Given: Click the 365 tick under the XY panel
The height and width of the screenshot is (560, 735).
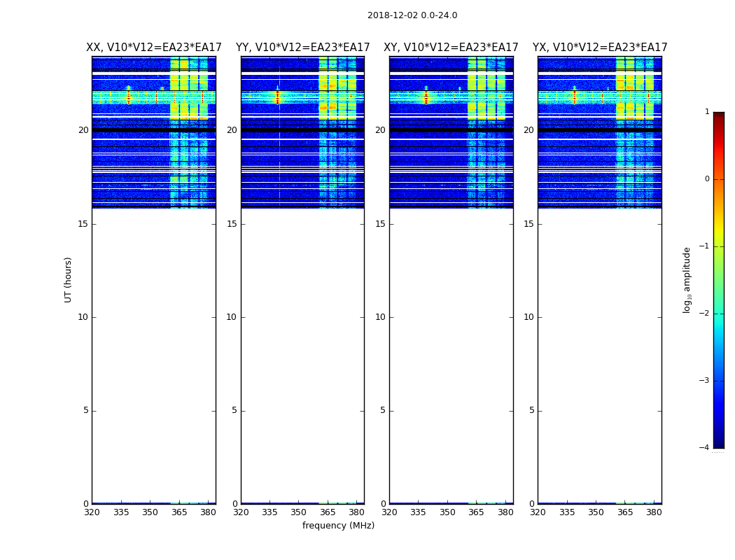Looking at the screenshot, I should (476, 512).
